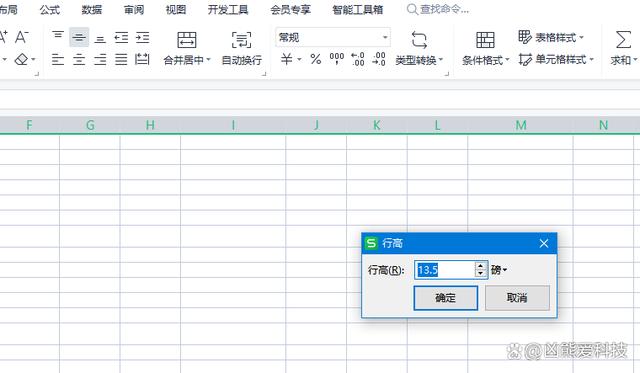Decrease indent using the outdent icon

121,38
